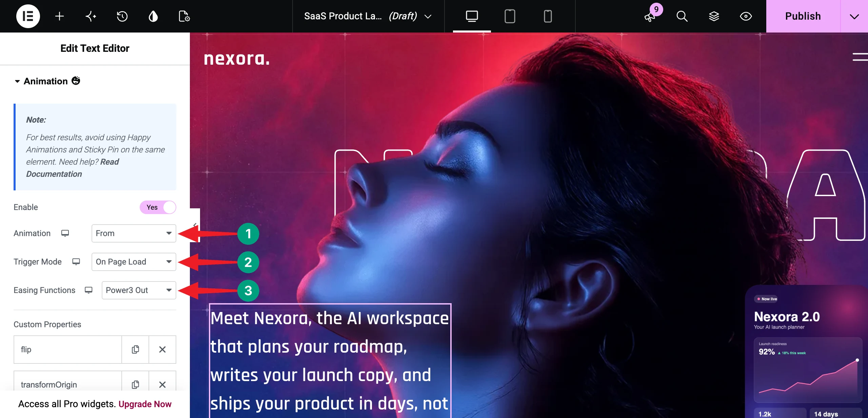The height and width of the screenshot is (418, 868).
Task: Switch to Mobile device view
Action: point(548,16)
